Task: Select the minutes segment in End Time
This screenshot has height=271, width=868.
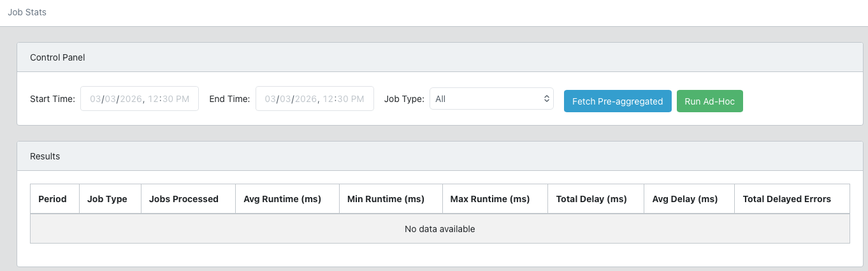Action: click(x=342, y=99)
